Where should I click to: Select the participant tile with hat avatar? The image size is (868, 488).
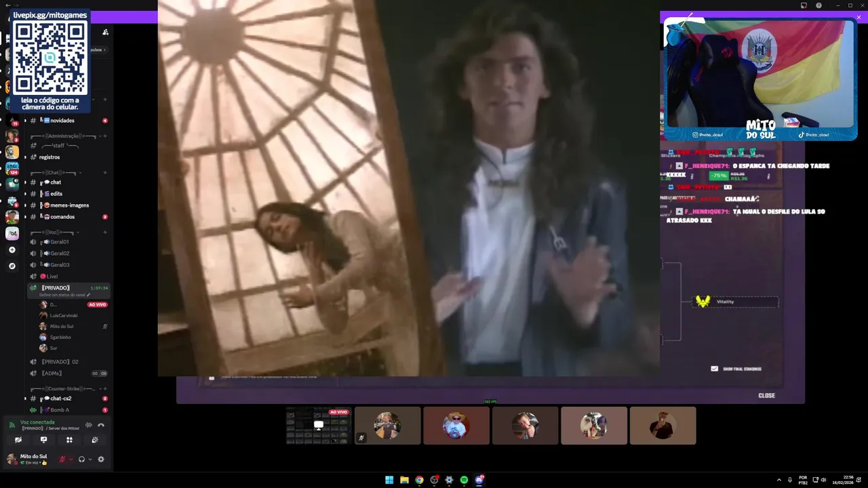point(456,426)
